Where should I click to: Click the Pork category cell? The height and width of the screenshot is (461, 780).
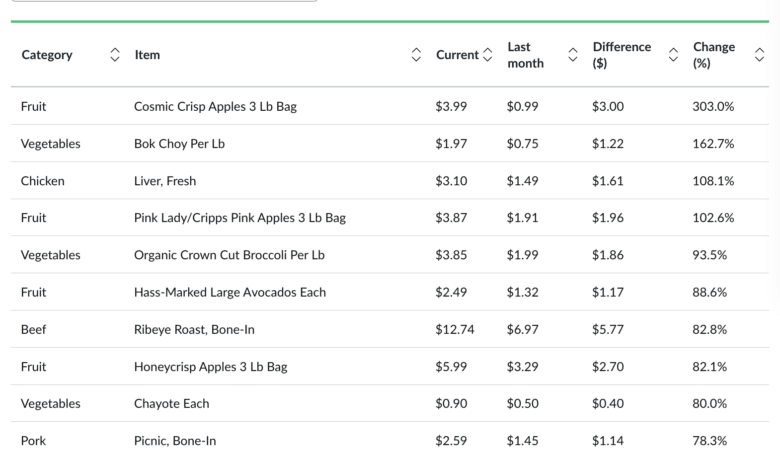[33, 440]
